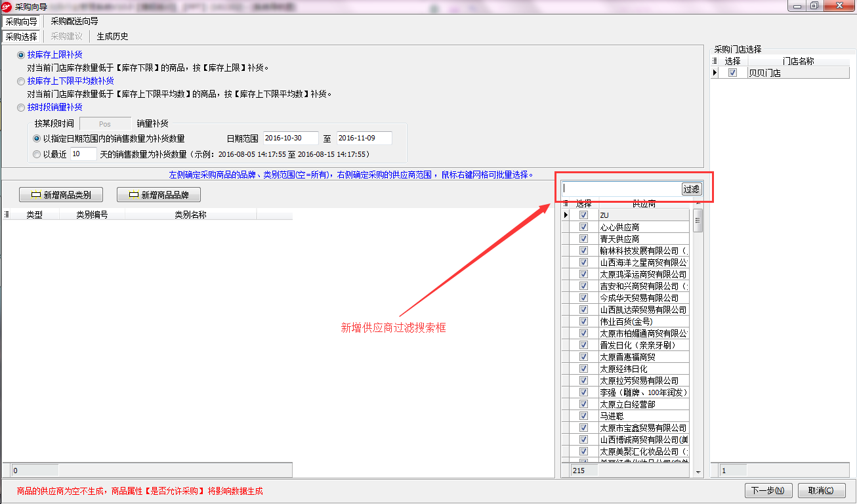
Task: Click 新增商品类别 button
Action: click(x=60, y=195)
